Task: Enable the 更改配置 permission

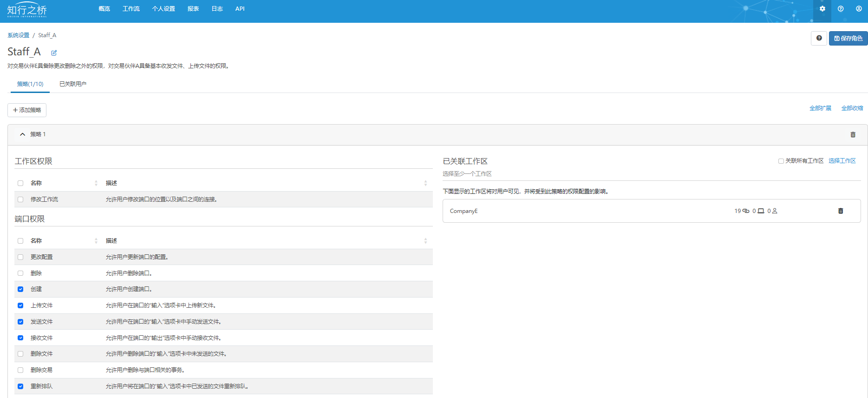Action: pyautogui.click(x=20, y=257)
